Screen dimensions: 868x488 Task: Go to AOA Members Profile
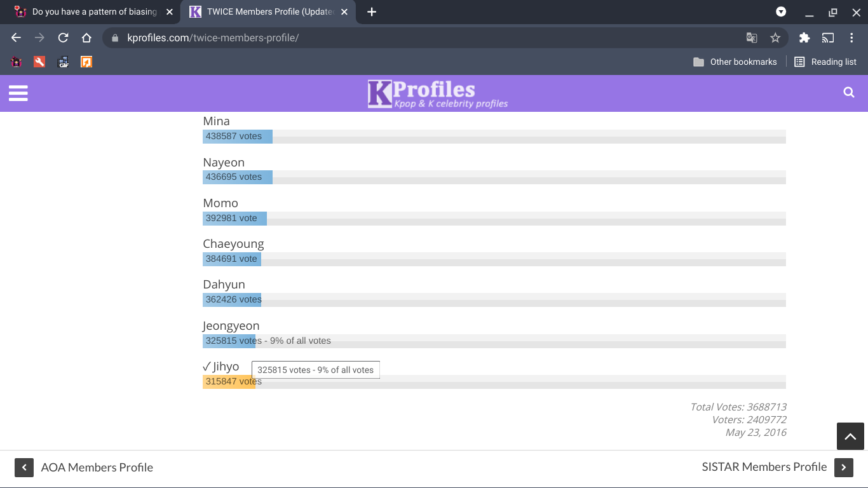[84, 468]
